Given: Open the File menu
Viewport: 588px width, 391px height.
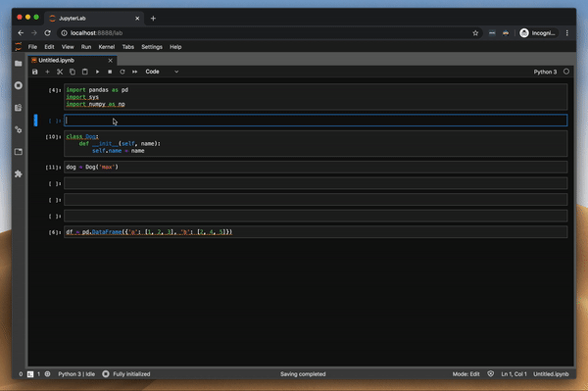Looking at the screenshot, I should pyautogui.click(x=32, y=47).
